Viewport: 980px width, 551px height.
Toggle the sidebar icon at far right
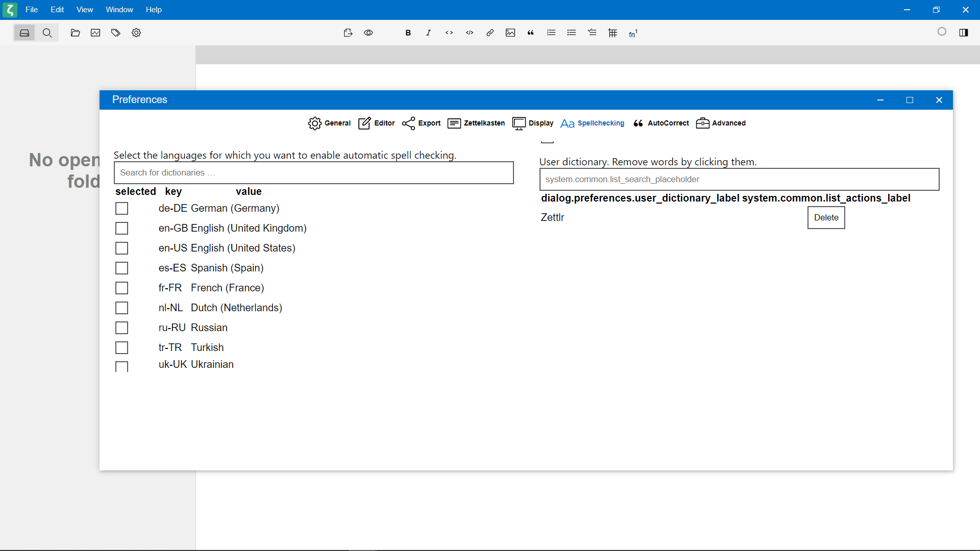tap(964, 33)
